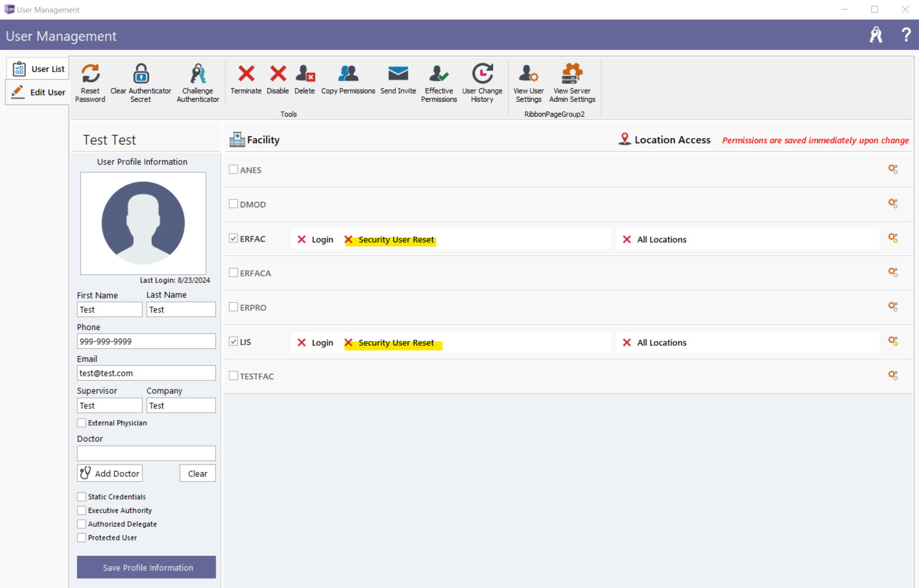Click LIS All Locations label
The width and height of the screenshot is (919, 588).
click(x=662, y=343)
